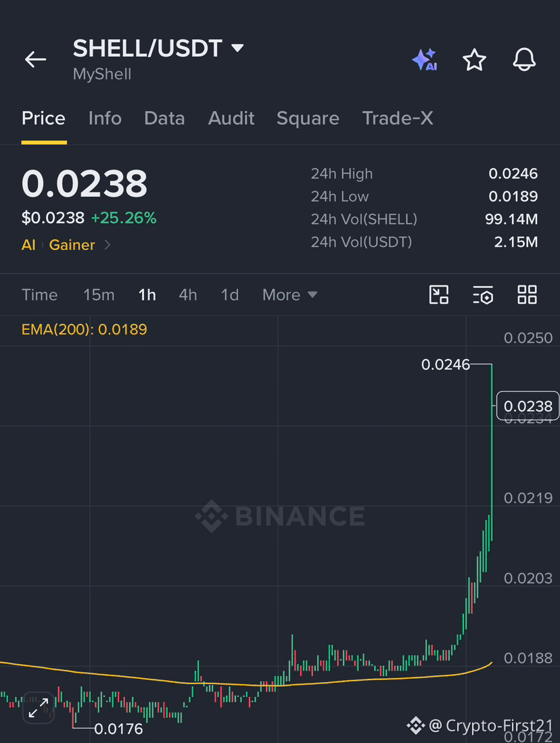Tap the Gainer tag label
Viewport: 560px width, 743px height.
click(72, 245)
